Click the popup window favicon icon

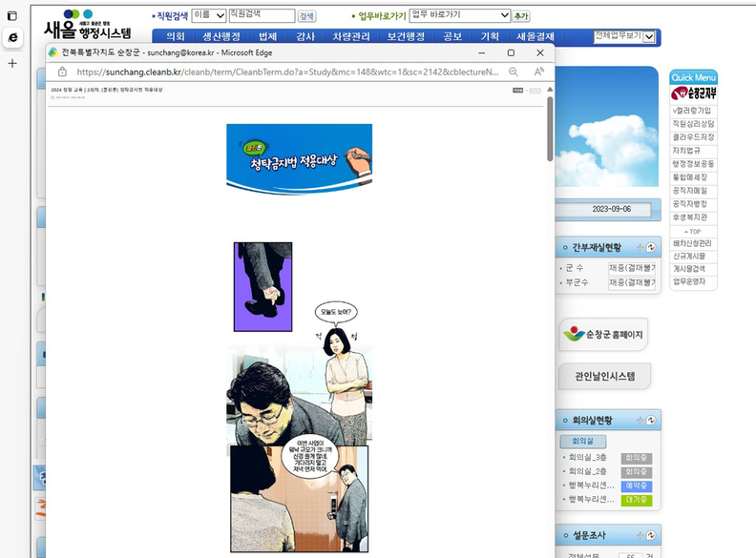[x=53, y=52]
